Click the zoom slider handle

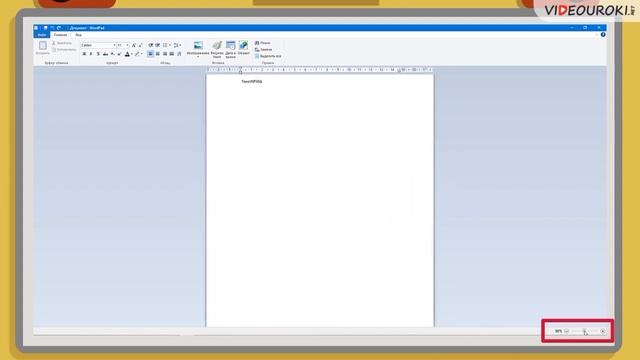coord(584,331)
